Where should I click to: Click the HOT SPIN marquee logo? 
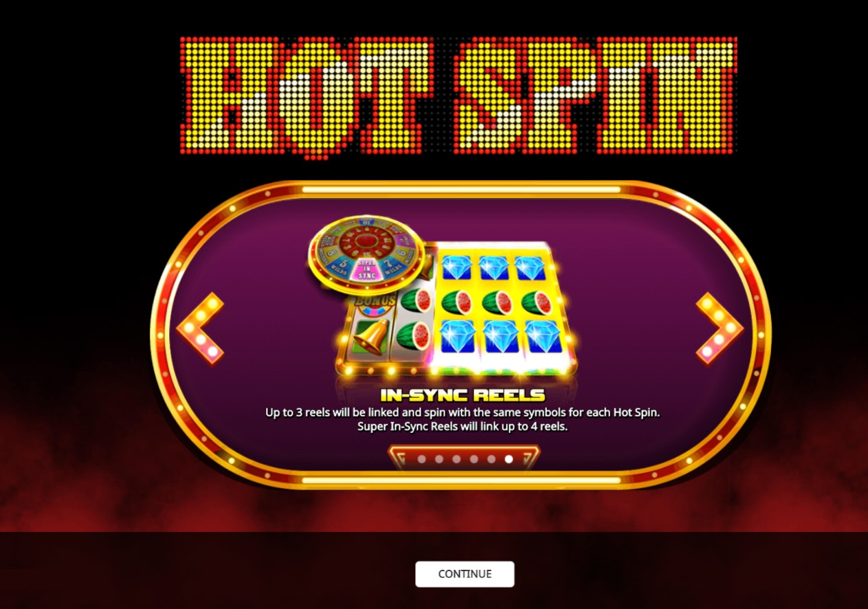[x=458, y=96]
